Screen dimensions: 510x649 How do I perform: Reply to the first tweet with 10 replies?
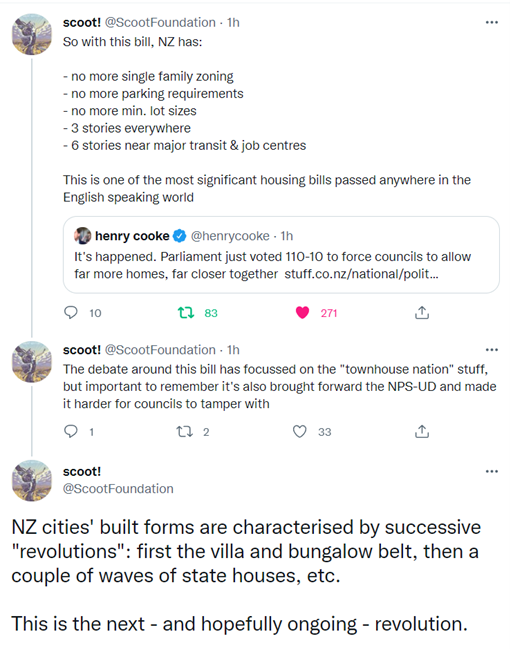[71, 312]
